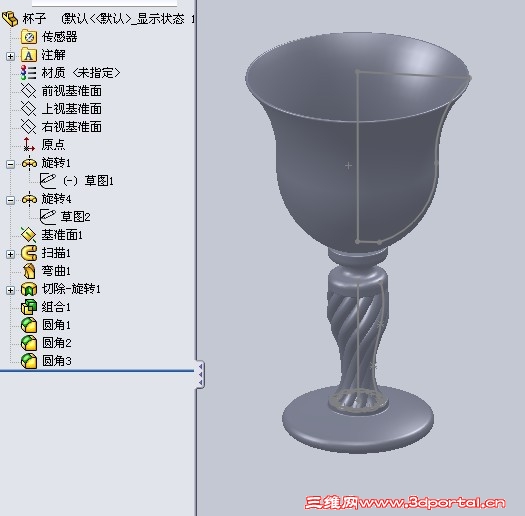The height and width of the screenshot is (516, 525).
Task: Select the 传感器 sensors folder icon
Action: (29, 37)
